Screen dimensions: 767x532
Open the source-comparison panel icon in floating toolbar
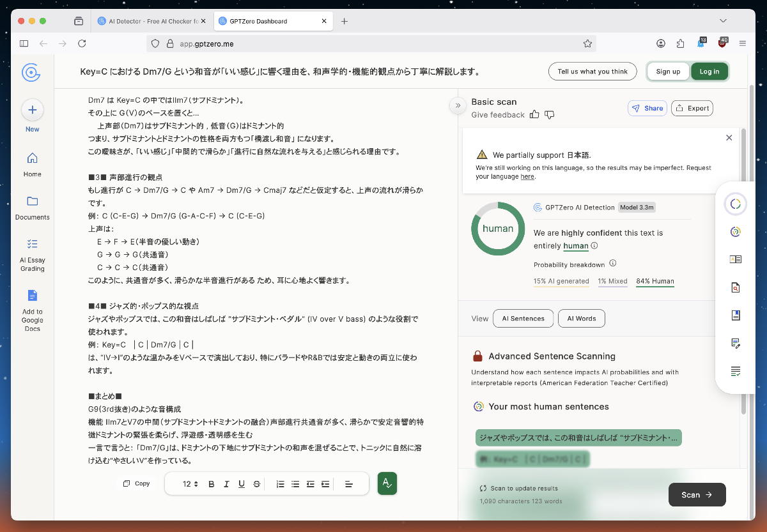pyautogui.click(x=736, y=259)
